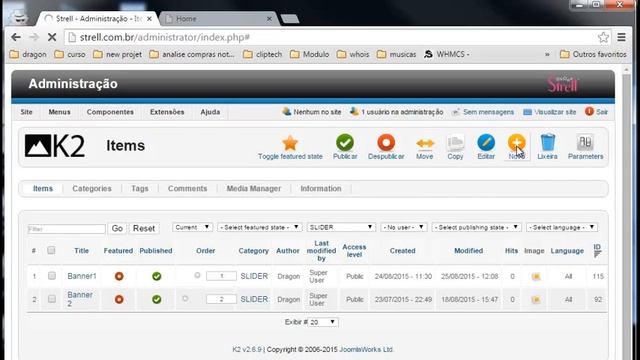Open the SLIDER category filter dropdown
Screen dimensions: 640x360
click(x=341, y=227)
